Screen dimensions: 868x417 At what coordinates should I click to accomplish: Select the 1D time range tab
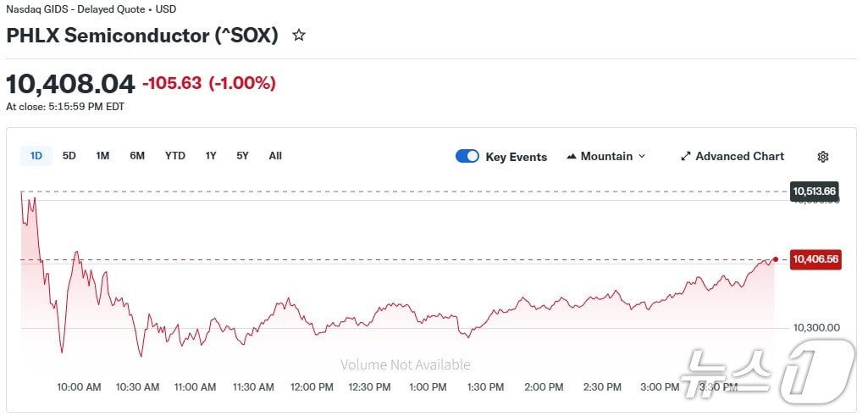[x=36, y=156]
